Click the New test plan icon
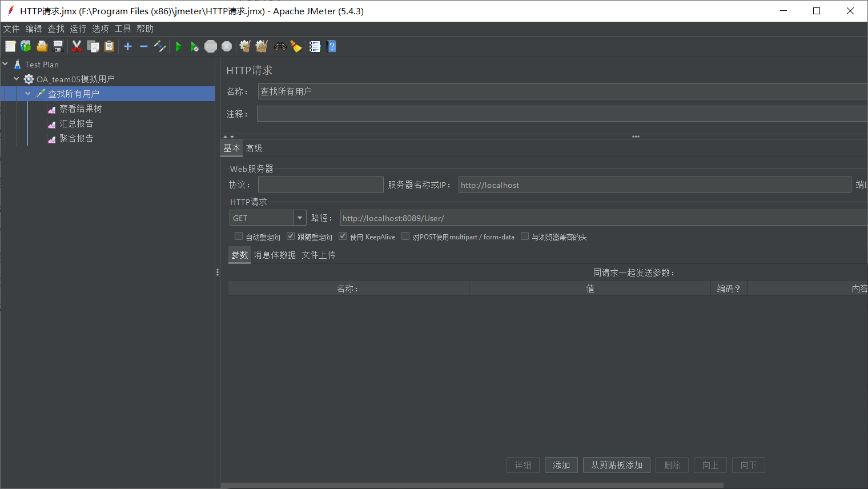The width and height of the screenshot is (868, 489). (x=10, y=46)
